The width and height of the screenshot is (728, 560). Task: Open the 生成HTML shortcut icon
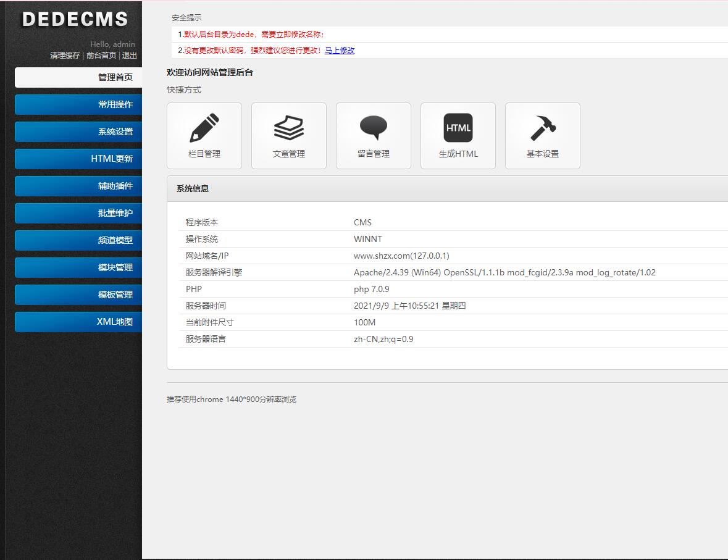[458, 128]
